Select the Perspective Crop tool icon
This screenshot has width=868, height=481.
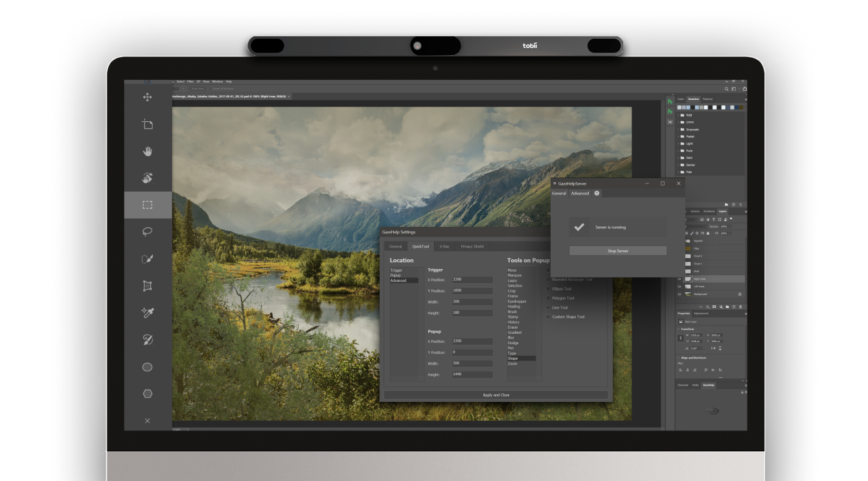pos(148,286)
